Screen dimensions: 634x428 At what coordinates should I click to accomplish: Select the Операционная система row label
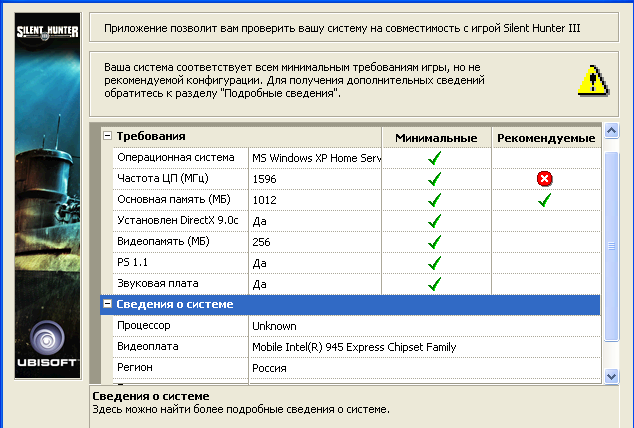click(x=176, y=157)
